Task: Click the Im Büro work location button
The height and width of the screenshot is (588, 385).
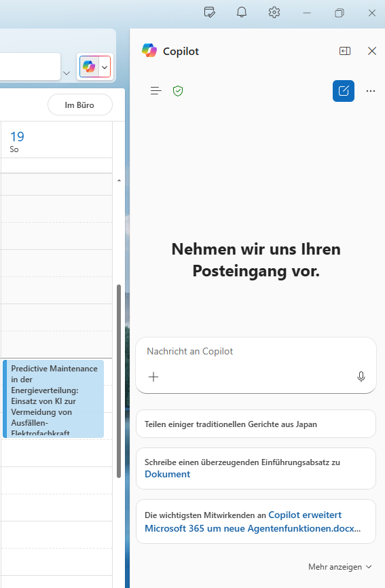Action: click(80, 105)
